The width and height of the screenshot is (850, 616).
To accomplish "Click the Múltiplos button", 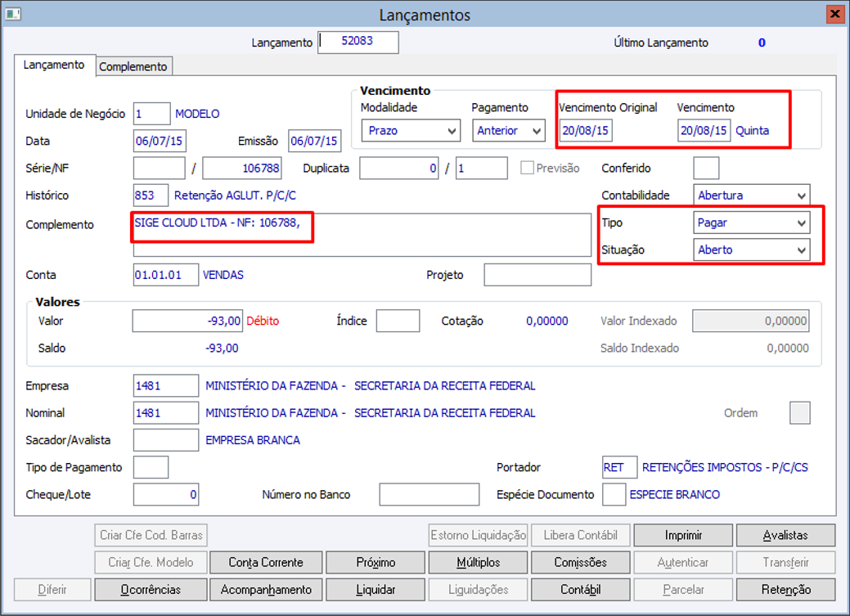I will point(478,562).
